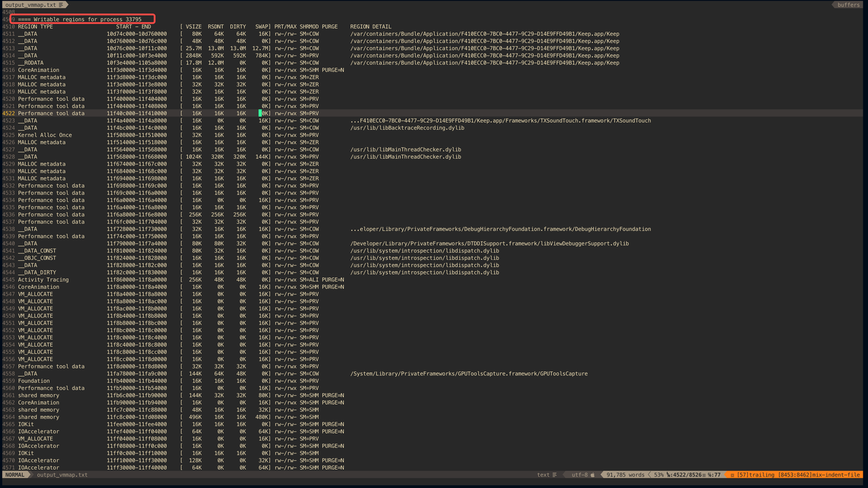The width and height of the screenshot is (868, 488).
Task: Click the buffers label in the tabline
Action: 848,5
